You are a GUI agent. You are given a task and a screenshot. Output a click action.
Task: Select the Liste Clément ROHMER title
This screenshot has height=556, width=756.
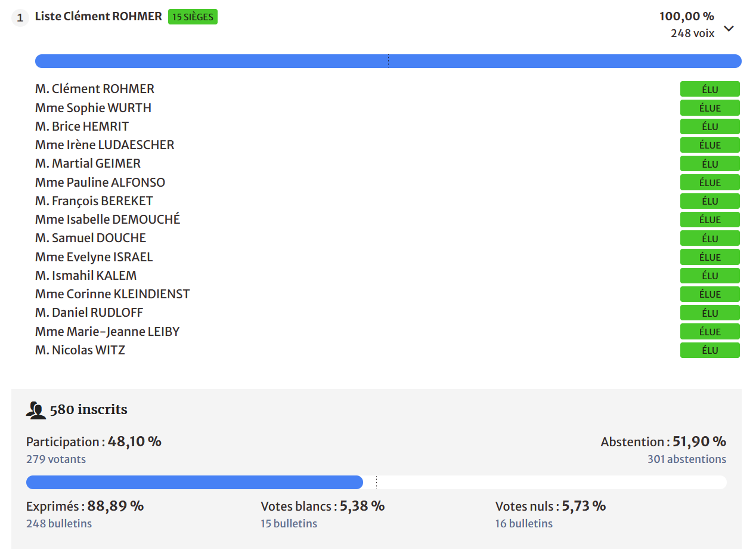click(x=98, y=17)
